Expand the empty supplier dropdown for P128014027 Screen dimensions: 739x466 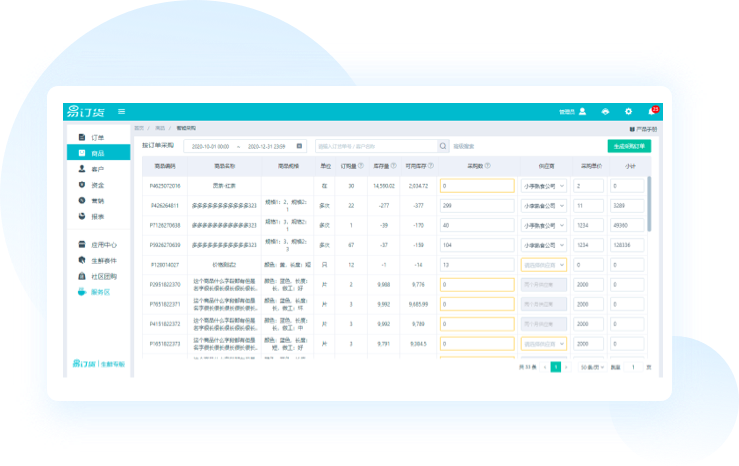click(544, 265)
